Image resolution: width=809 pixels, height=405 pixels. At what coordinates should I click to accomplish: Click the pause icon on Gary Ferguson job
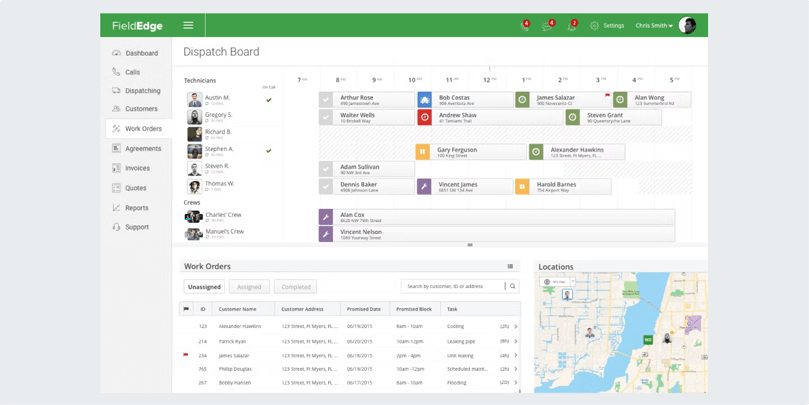(x=423, y=152)
